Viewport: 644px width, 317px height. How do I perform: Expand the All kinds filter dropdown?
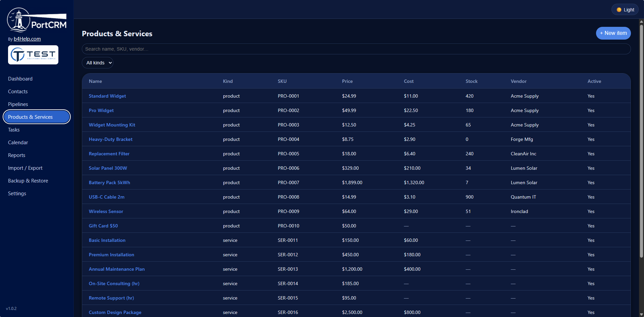tap(98, 63)
